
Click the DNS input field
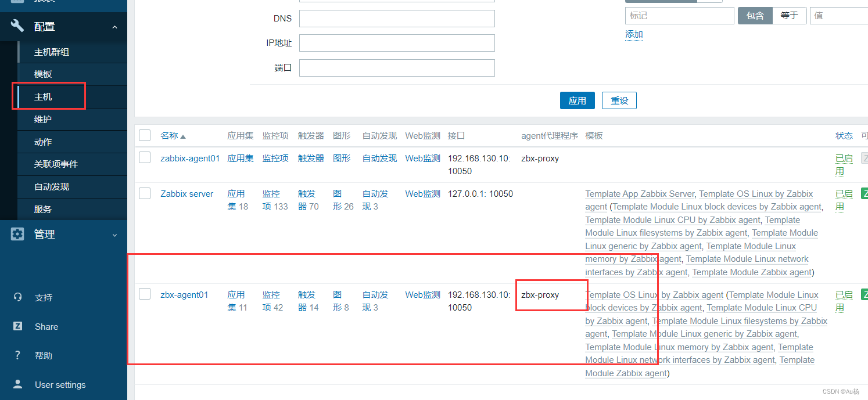pos(397,18)
